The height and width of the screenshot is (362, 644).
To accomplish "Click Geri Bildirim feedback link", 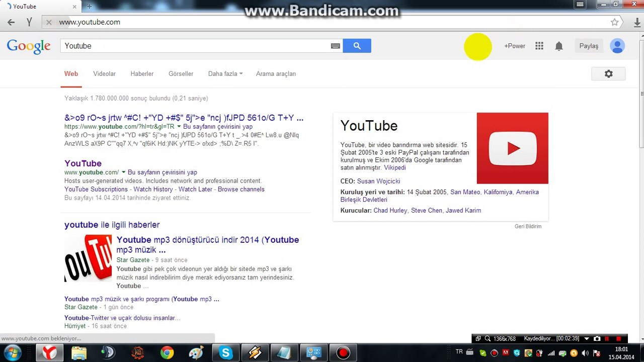I will click(x=528, y=227).
